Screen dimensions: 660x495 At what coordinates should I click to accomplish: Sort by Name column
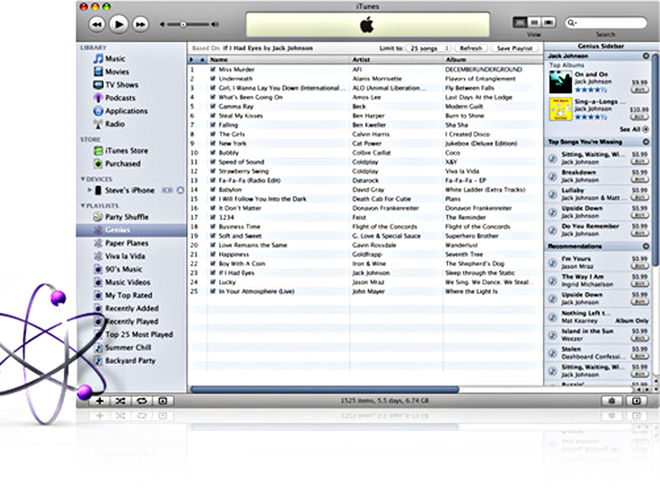pyautogui.click(x=279, y=60)
